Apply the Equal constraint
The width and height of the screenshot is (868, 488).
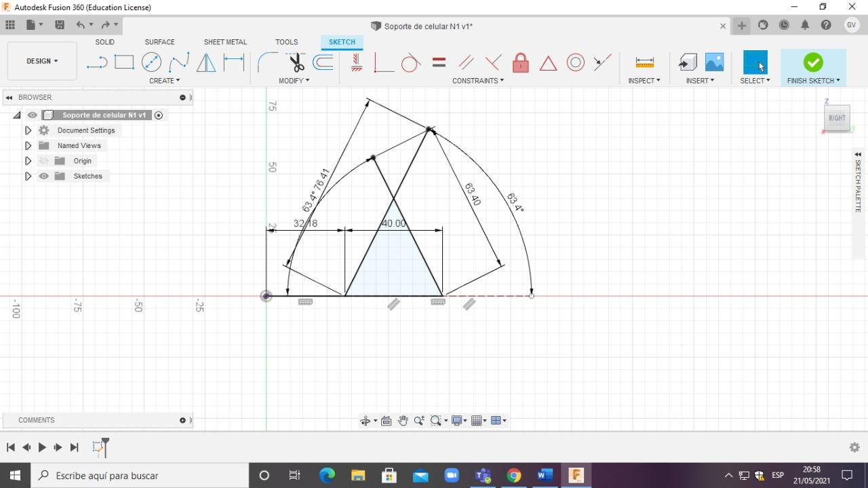pyautogui.click(x=439, y=62)
